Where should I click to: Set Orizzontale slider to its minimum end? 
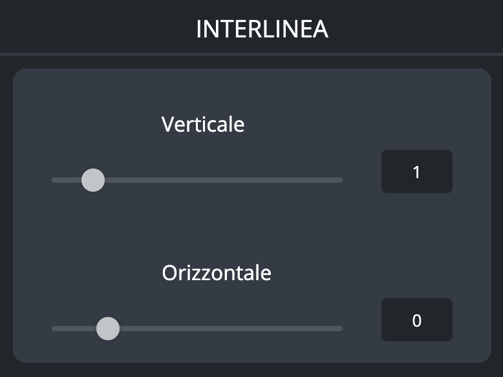[54, 328]
